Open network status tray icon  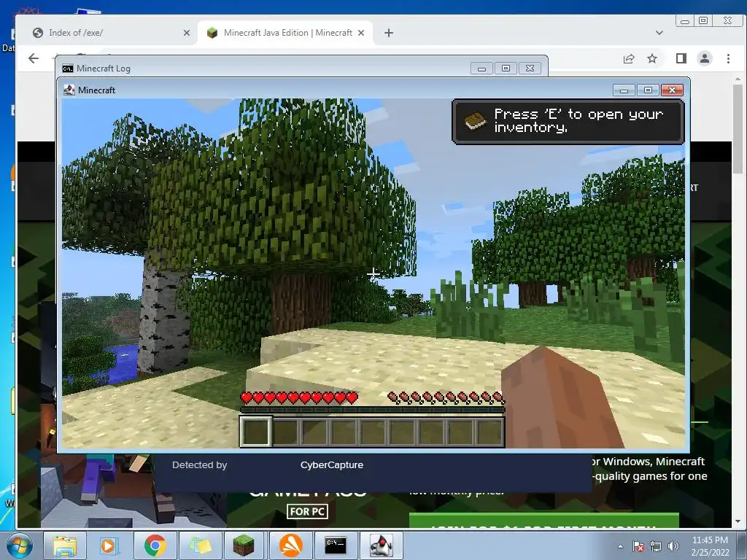coord(656,546)
